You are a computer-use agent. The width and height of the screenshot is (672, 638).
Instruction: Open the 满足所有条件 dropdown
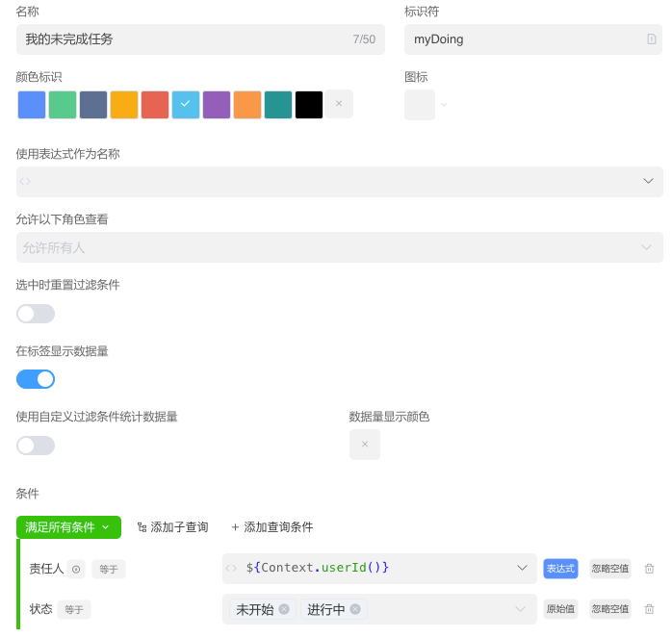coord(68,527)
